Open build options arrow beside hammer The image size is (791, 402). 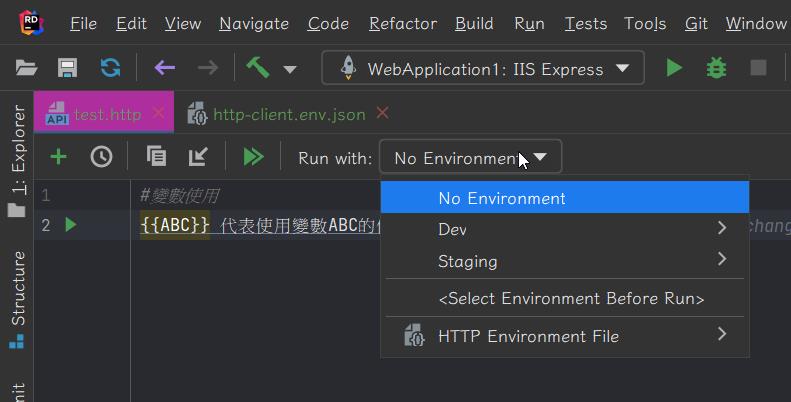pos(290,69)
